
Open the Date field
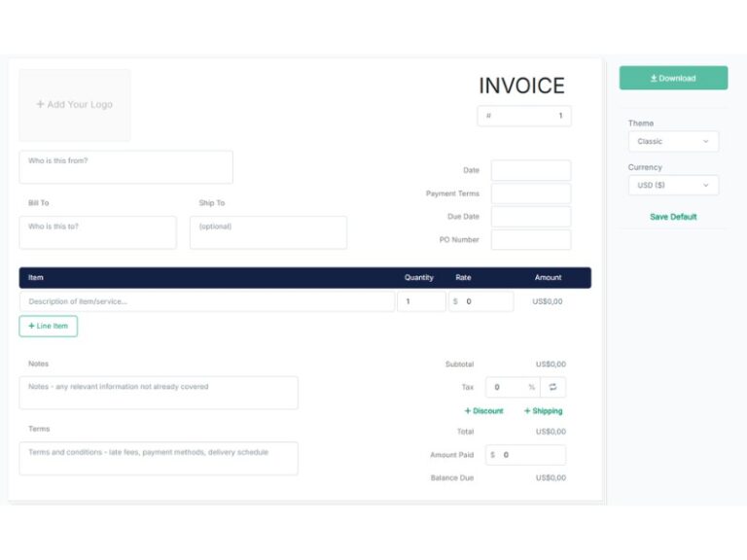[x=530, y=170]
